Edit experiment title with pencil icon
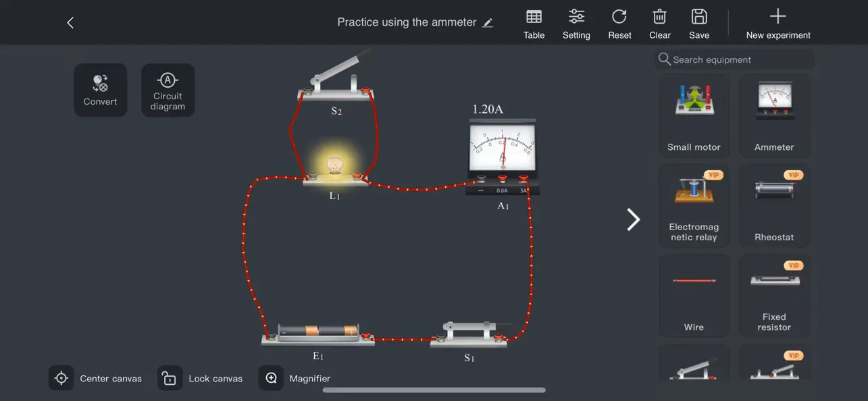The width and height of the screenshot is (868, 401). point(488,22)
